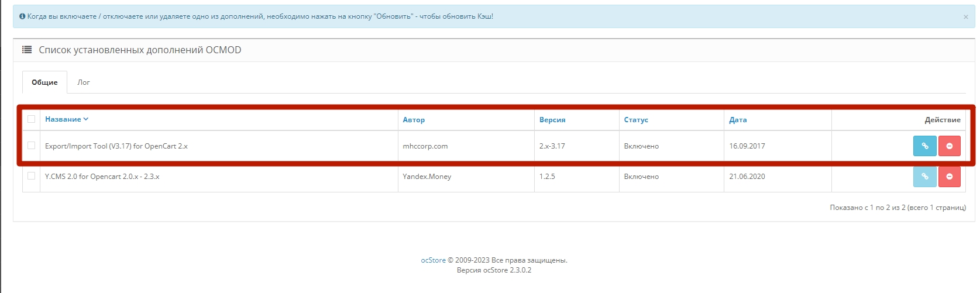This screenshot has width=980, height=293.
Task: Click the Yandex.Money author cell
Action: [x=427, y=177]
